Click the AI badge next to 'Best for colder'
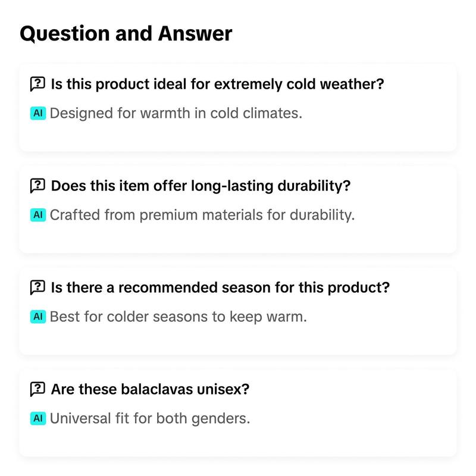Screen dimensions: 476x476 click(x=38, y=317)
